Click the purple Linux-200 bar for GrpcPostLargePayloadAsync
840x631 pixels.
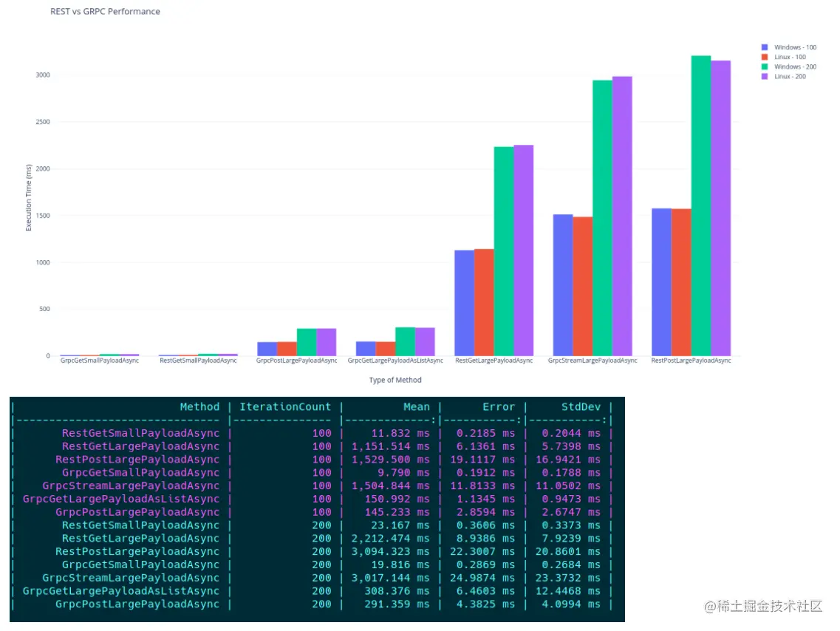[x=327, y=342]
